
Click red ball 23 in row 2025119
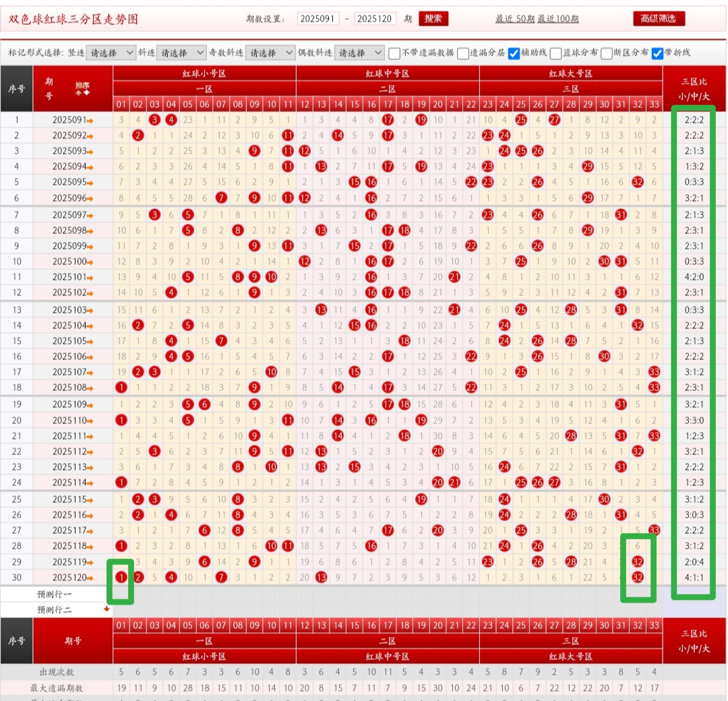pyautogui.click(x=487, y=561)
